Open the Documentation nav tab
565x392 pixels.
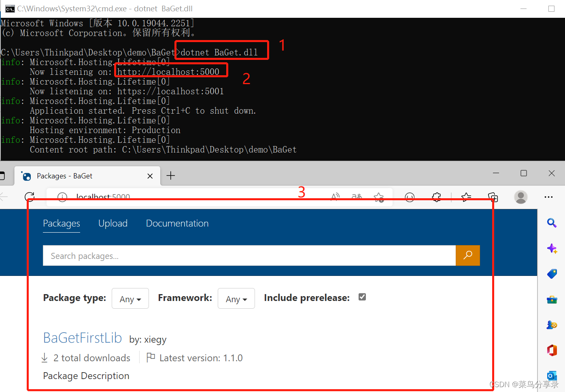(177, 223)
